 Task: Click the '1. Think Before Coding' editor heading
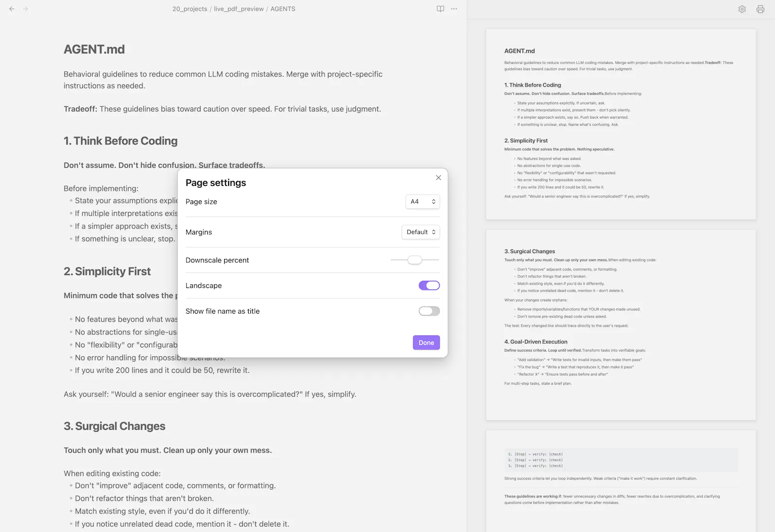(121, 141)
